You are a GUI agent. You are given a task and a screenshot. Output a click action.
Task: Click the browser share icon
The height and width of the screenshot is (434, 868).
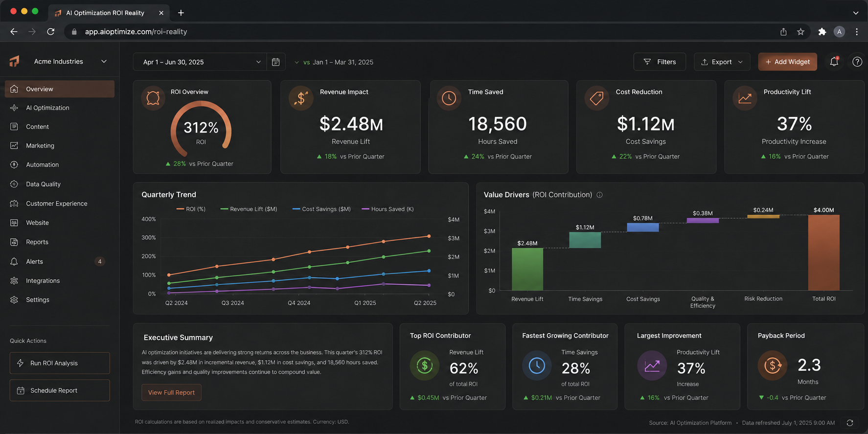[x=783, y=32]
